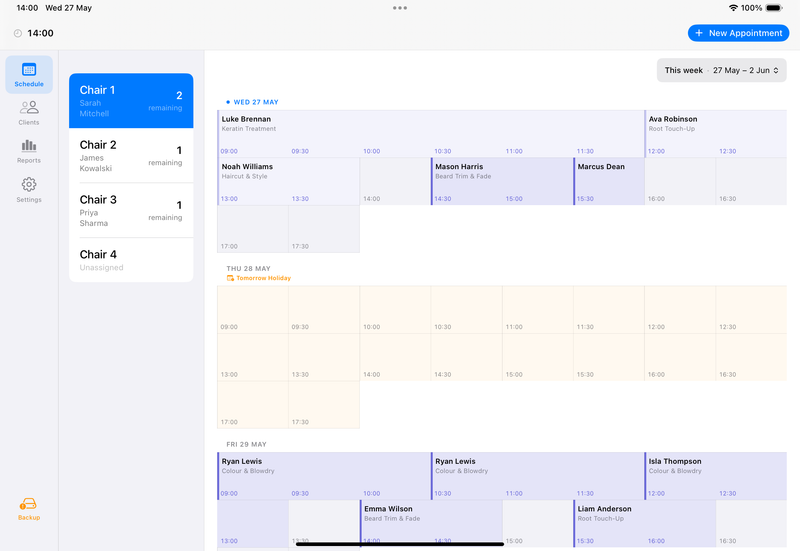Click the 14:00 current time label
The width and height of the screenshot is (800, 551).
[40, 33]
